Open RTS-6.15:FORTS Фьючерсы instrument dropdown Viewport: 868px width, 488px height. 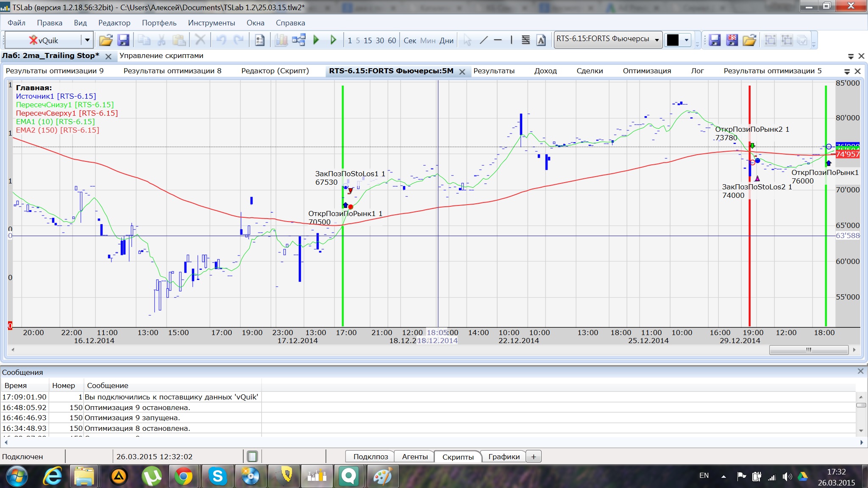[x=657, y=40]
